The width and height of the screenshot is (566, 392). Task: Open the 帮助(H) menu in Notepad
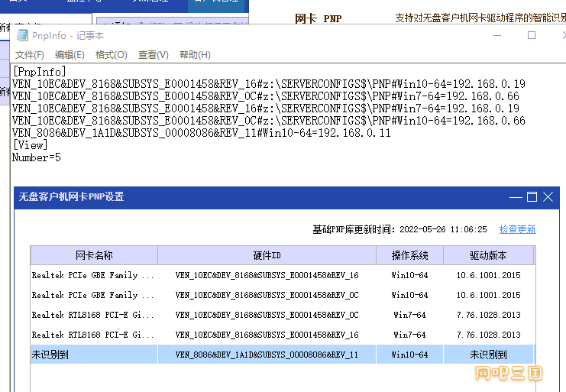(195, 55)
